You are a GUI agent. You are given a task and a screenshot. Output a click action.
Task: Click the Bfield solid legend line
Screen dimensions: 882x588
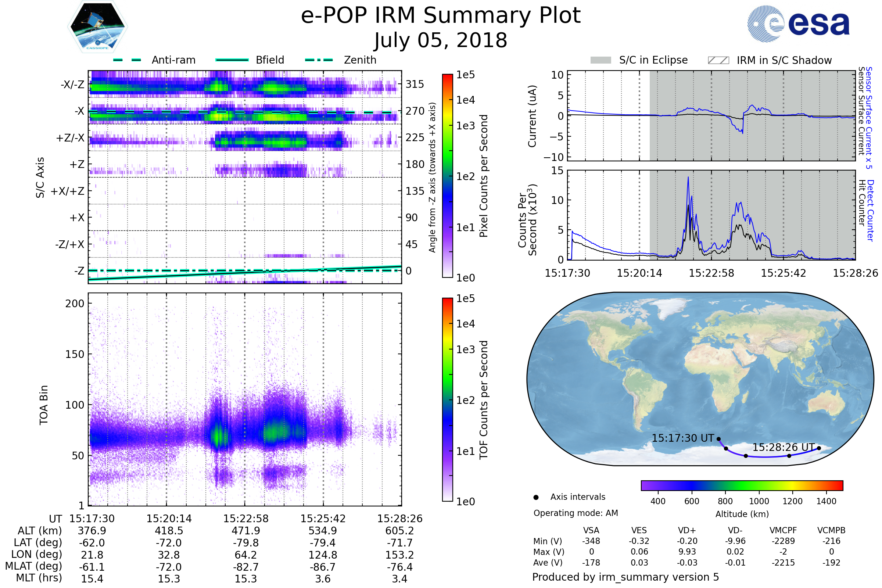click(x=232, y=60)
